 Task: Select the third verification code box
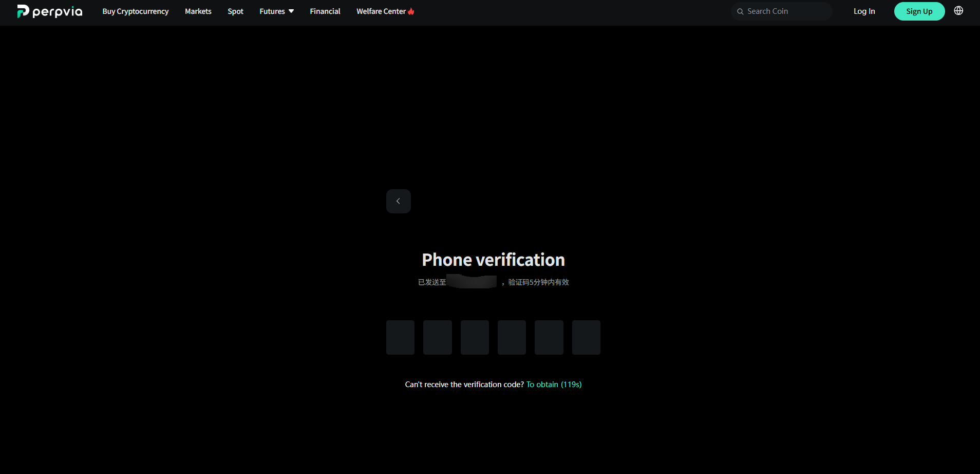click(475, 337)
